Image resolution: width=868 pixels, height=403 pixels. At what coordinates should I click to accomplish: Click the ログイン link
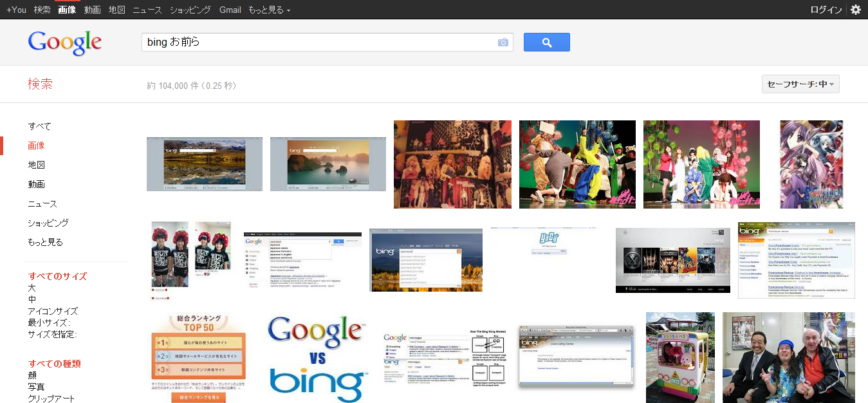pyautogui.click(x=826, y=10)
